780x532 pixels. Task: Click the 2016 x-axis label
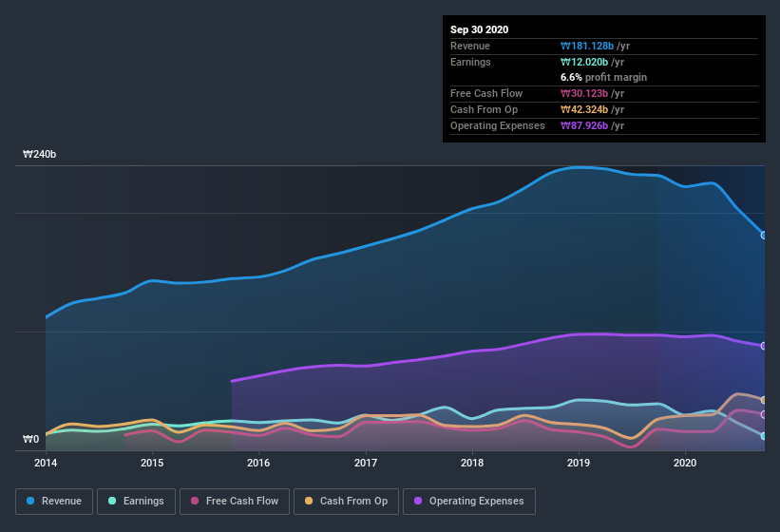coord(258,463)
